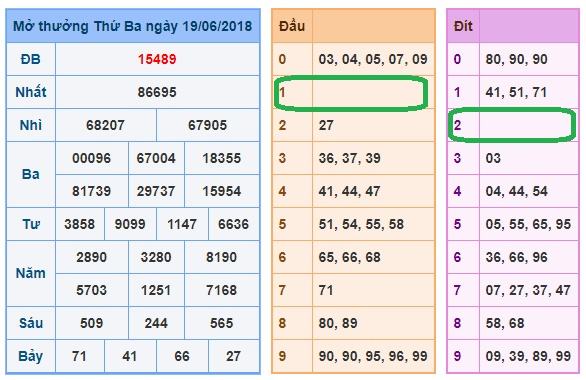Click the Nhì prize number 67905
Image resolution: width=586 pixels, height=380 pixels.
207,125
